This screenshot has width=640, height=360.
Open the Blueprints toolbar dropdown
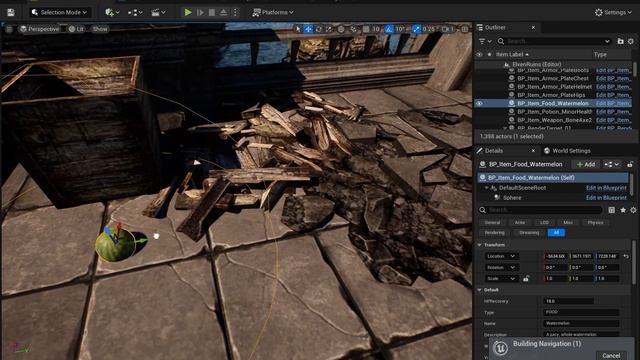(x=135, y=12)
